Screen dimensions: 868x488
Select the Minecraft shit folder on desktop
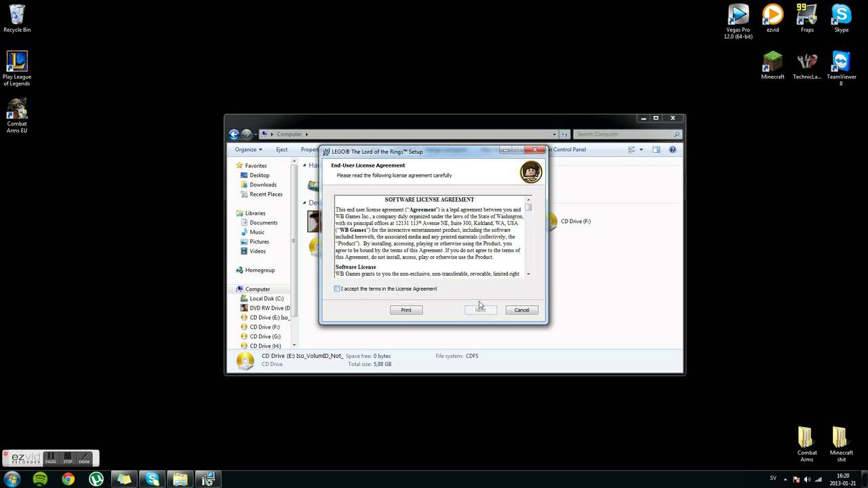coord(841,445)
